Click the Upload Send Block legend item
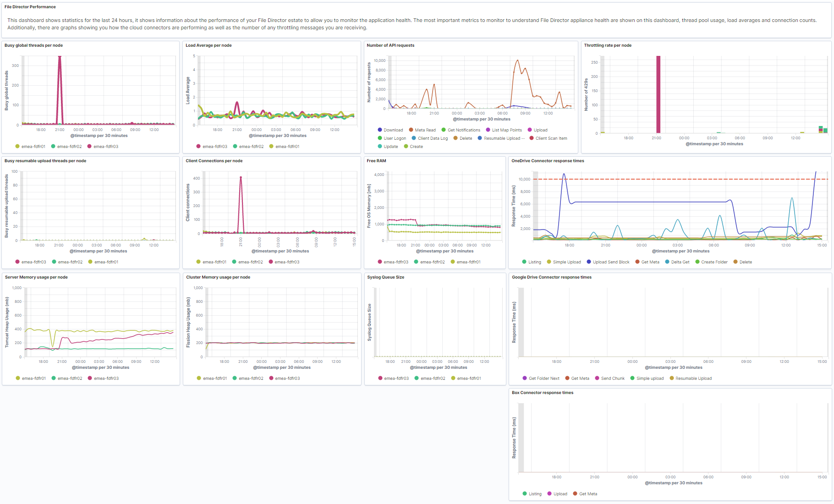 (608, 262)
